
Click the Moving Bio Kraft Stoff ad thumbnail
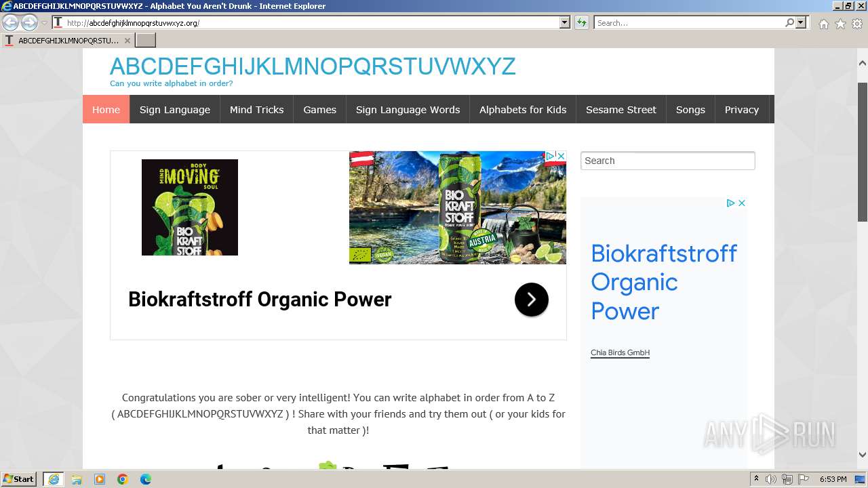point(190,207)
